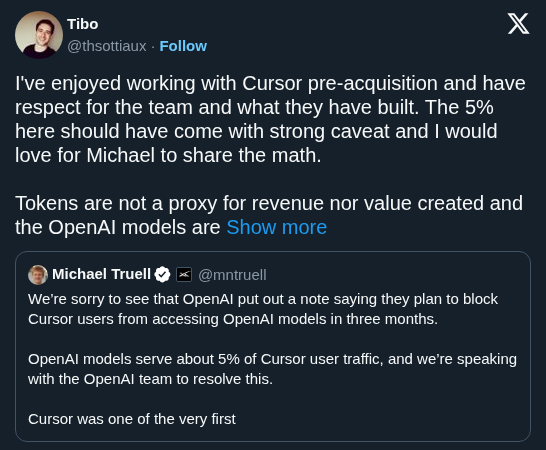Click the X logo icon

click(x=518, y=24)
